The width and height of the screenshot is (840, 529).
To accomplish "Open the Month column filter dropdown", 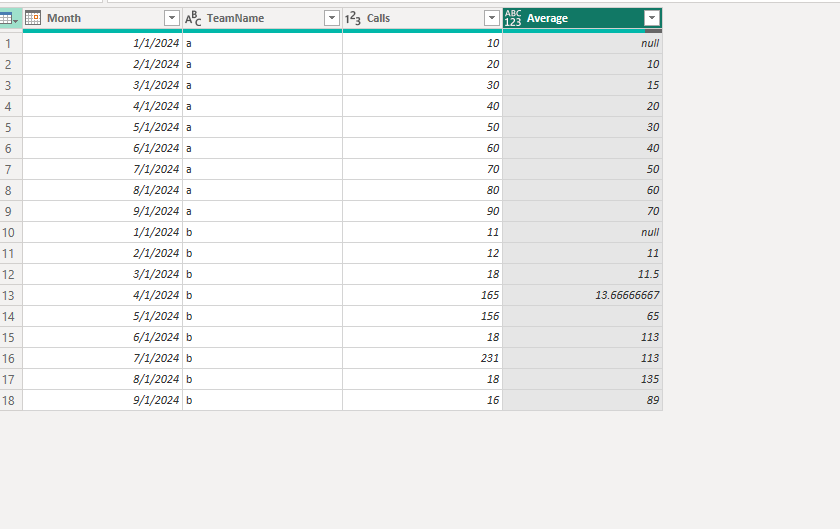I will coord(171,18).
